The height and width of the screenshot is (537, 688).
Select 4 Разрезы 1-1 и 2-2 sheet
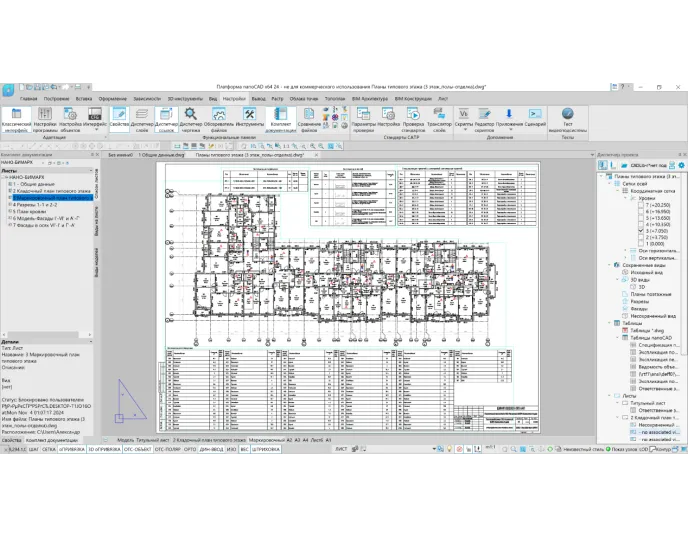(x=36, y=204)
